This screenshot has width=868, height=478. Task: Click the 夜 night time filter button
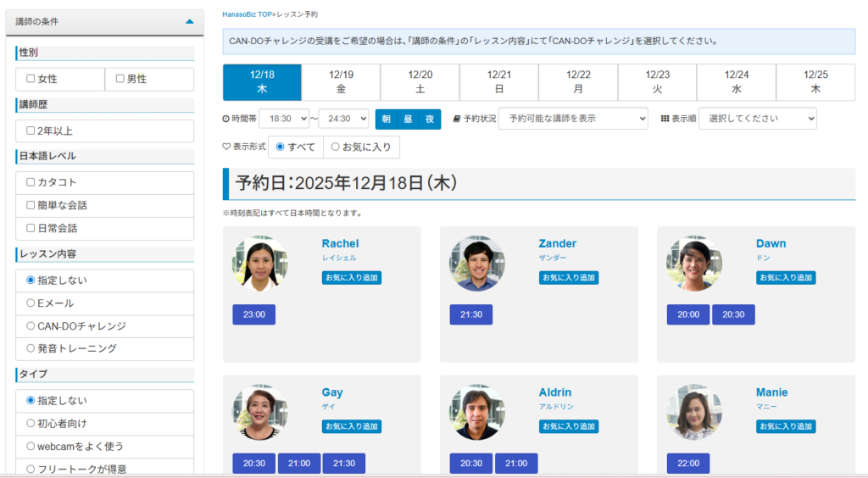coord(430,119)
